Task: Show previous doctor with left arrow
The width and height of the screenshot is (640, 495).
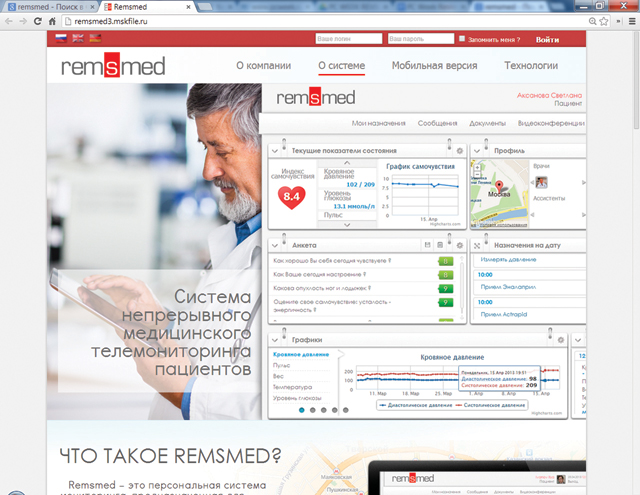Action: (532, 182)
